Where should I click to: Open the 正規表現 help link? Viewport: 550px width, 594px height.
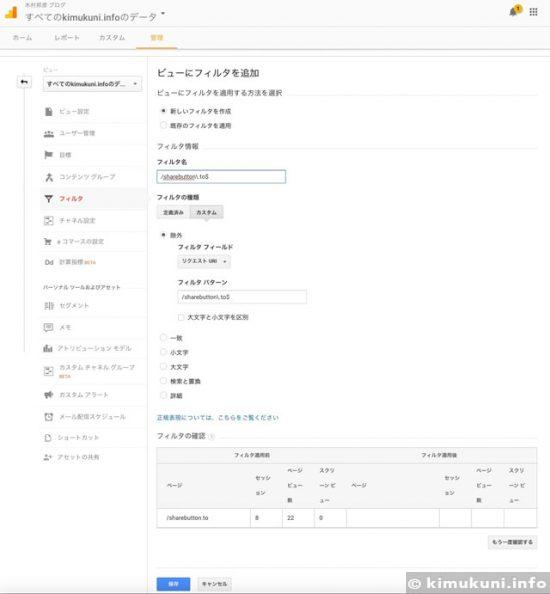pos(217,417)
